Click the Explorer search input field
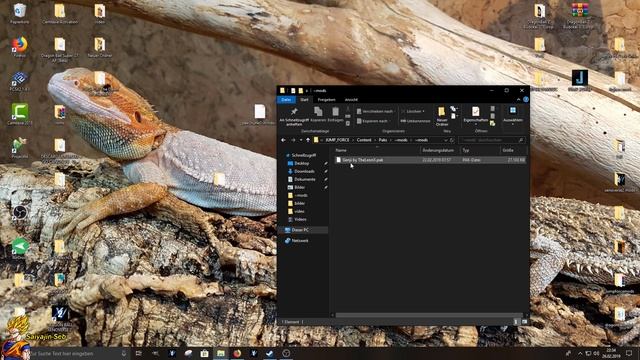This screenshot has height=360, width=640. click(491, 140)
